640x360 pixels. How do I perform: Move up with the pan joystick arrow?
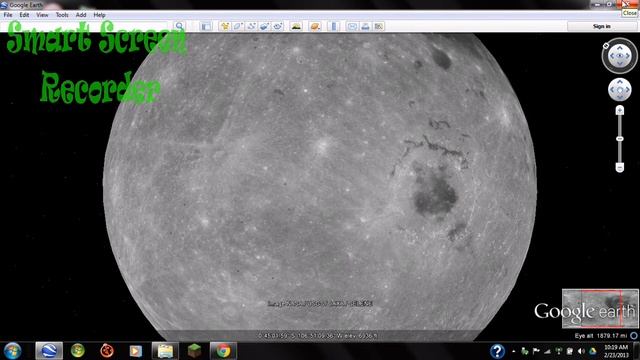coord(620,82)
